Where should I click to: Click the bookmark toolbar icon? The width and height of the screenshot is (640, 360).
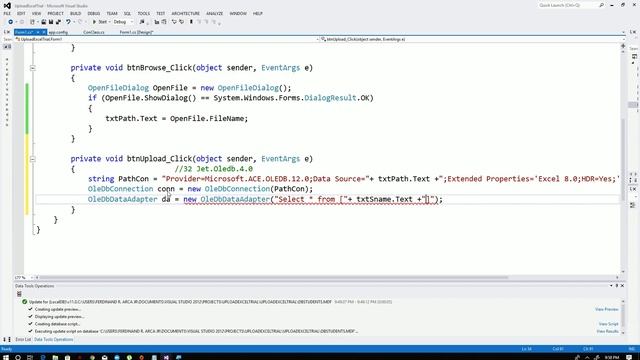coord(191,22)
